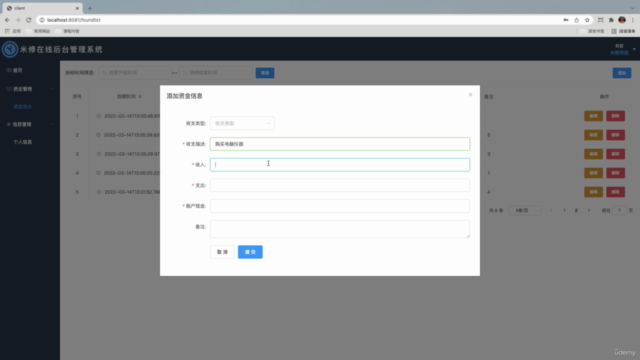Click the 支出 input field
The width and height of the screenshot is (640, 360).
click(x=340, y=185)
